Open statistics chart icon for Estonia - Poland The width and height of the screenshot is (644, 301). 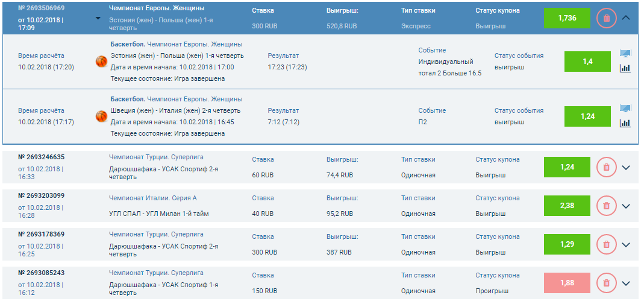pos(625,68)
